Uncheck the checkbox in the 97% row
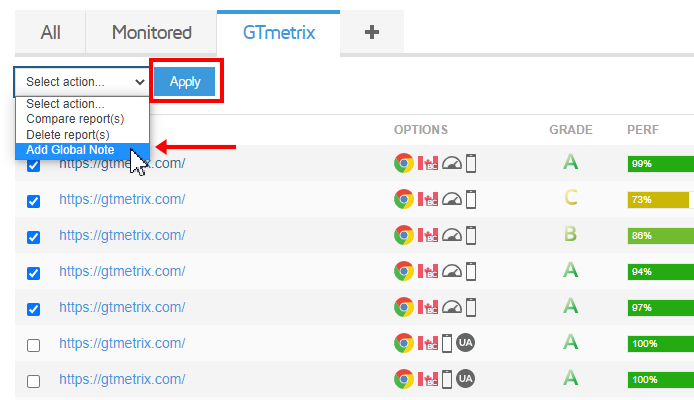 click(x=34, y=309)
